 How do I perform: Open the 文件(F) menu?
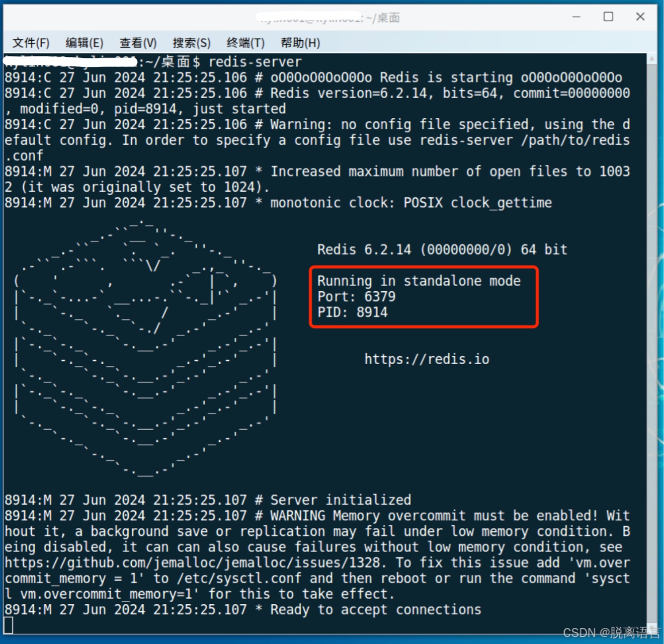coord(31,43)
